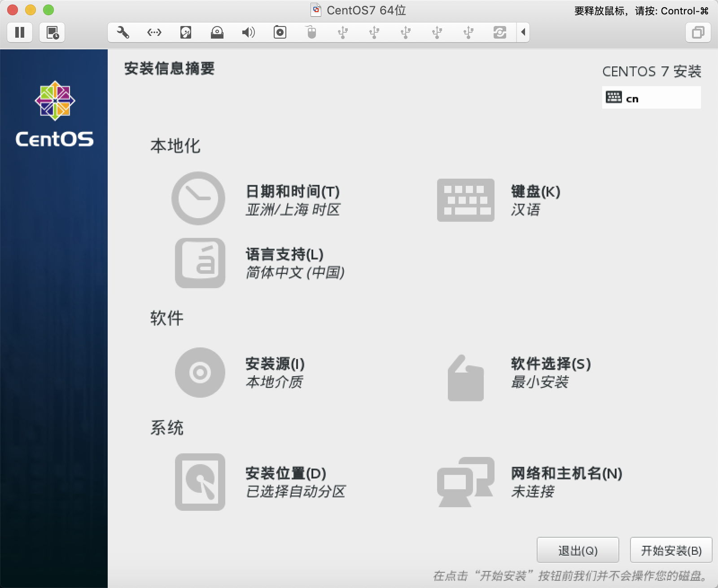This screenshot has height=588, width=718.
Task: Open Installation Source disc icon
Action: 200,373
